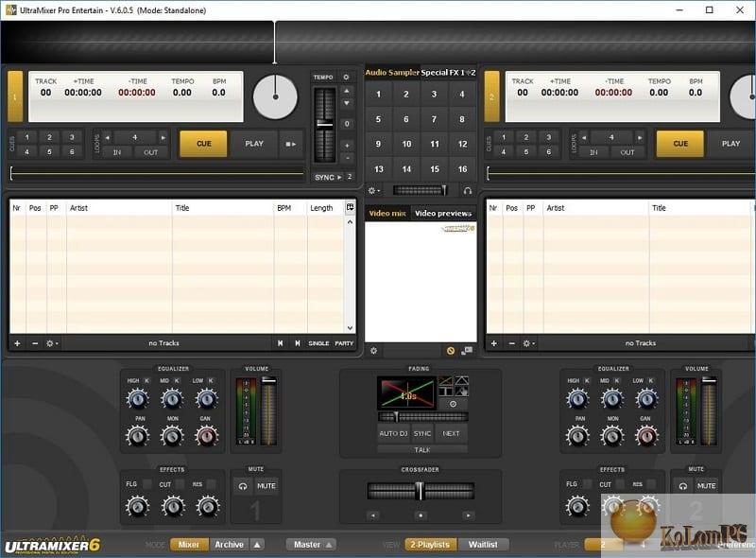Viewport: 756px width, 558px height.
Task: Start deck 1 with PLAY button
Action: (254, 144)
